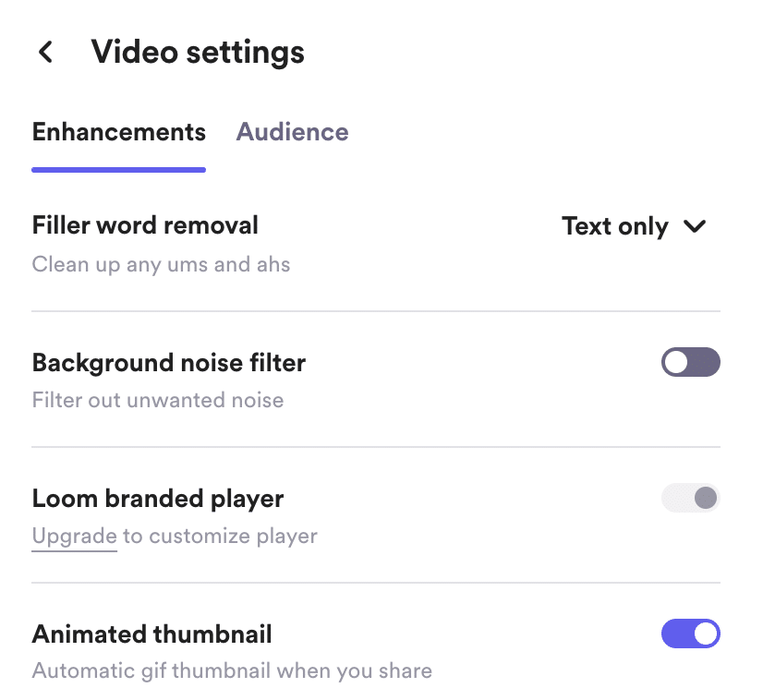Screen dimensions: 763x700
Task: Navigate back using the back arrow icon
Action: pyautogui.click(x=44, y=52)
